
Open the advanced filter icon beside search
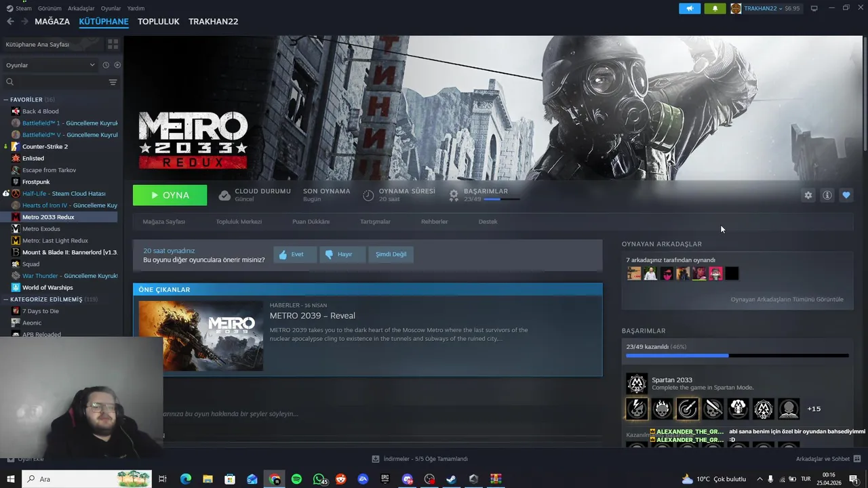pyautogui.click(x=113, y=82)
